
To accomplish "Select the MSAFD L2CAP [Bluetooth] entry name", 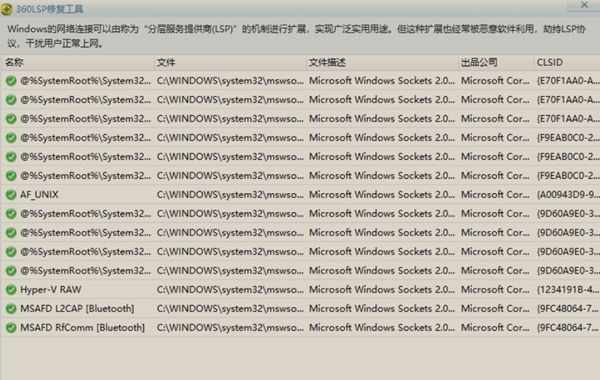I will tap(77, 308).
